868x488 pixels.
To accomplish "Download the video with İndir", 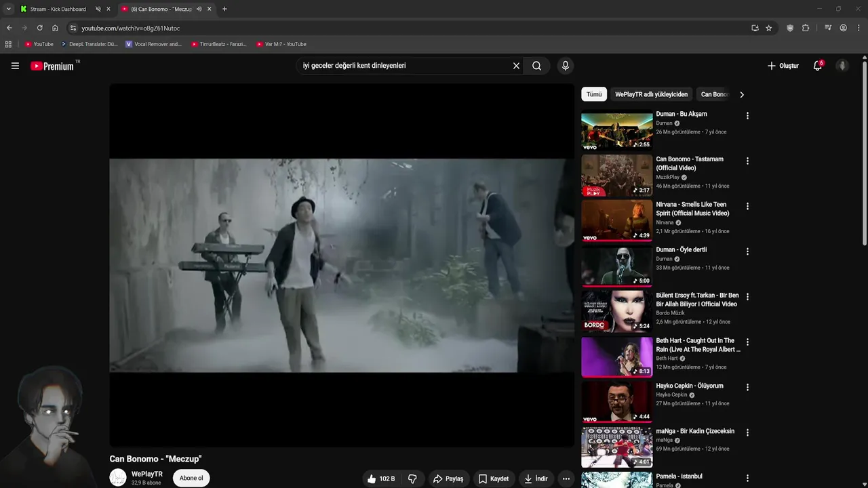I will click(536, 479).
